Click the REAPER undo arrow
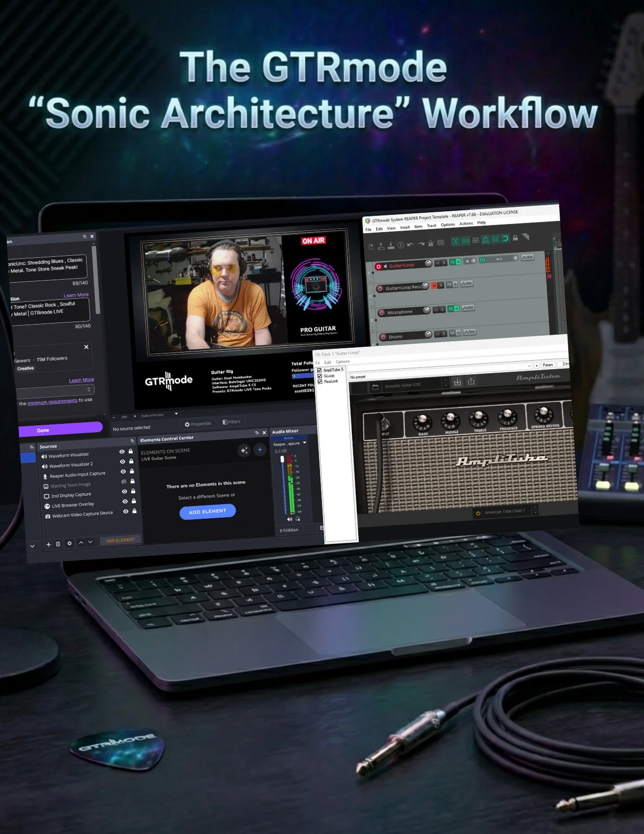 (410, 245)
